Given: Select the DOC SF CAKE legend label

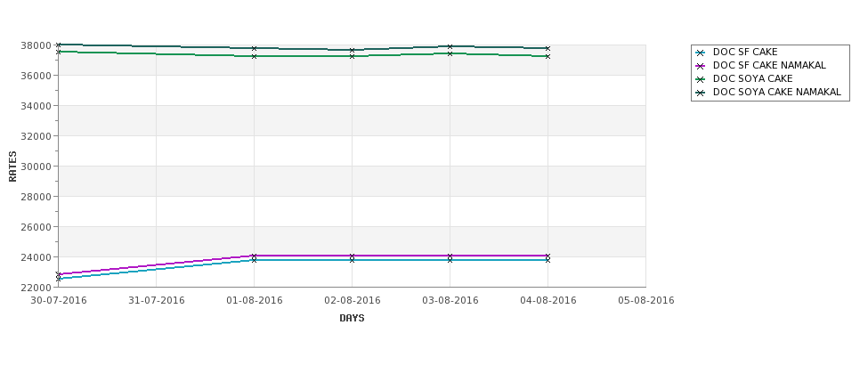Looking at the screenshot, I should [x=745, y=52].
